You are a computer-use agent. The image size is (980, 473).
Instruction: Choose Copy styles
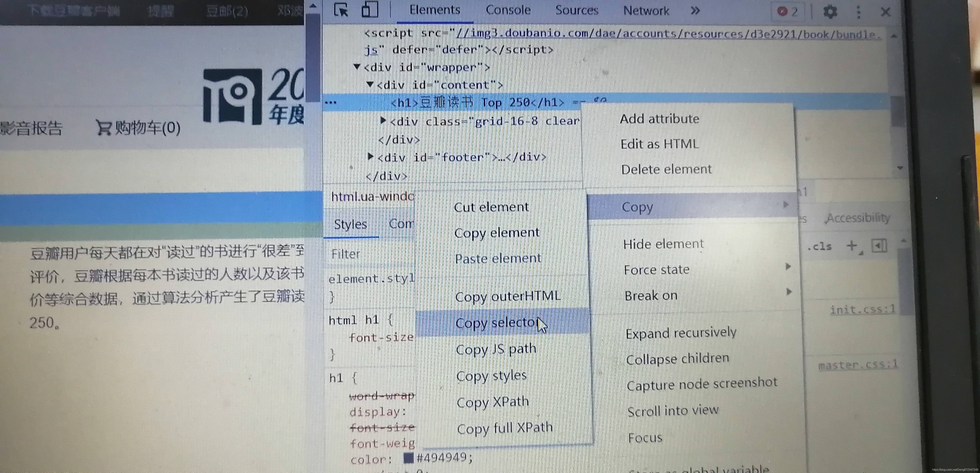pos(491,376)
